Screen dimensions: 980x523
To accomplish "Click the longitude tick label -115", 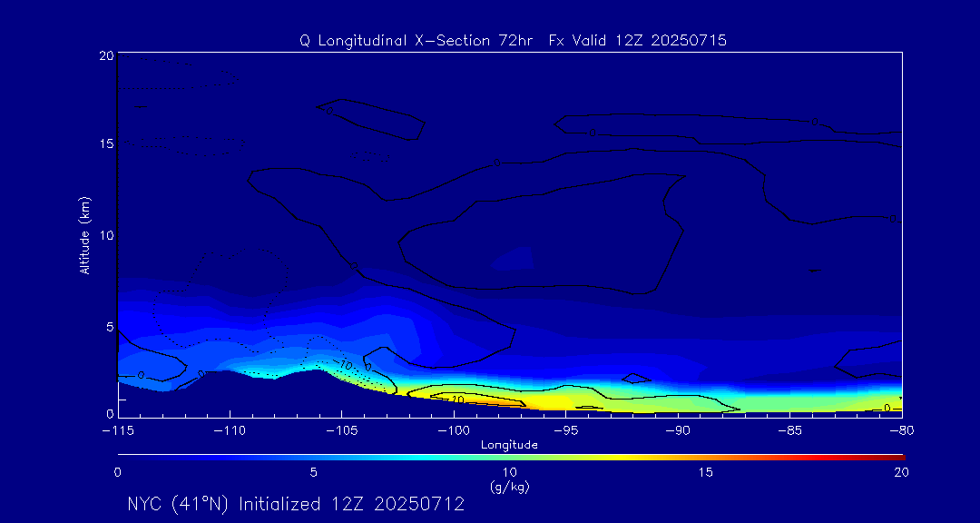I will click(118, 432).
